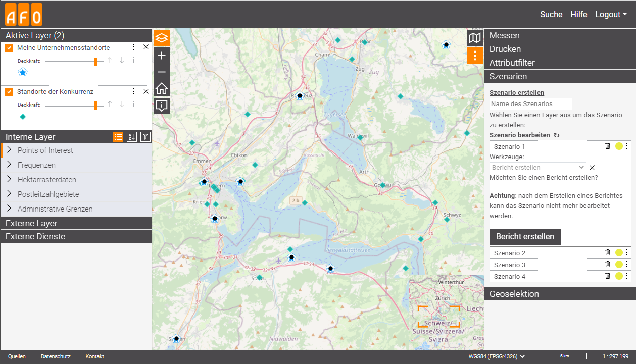
Task: Open the Logout dropdown menu
Action: (x=611, y=14)
